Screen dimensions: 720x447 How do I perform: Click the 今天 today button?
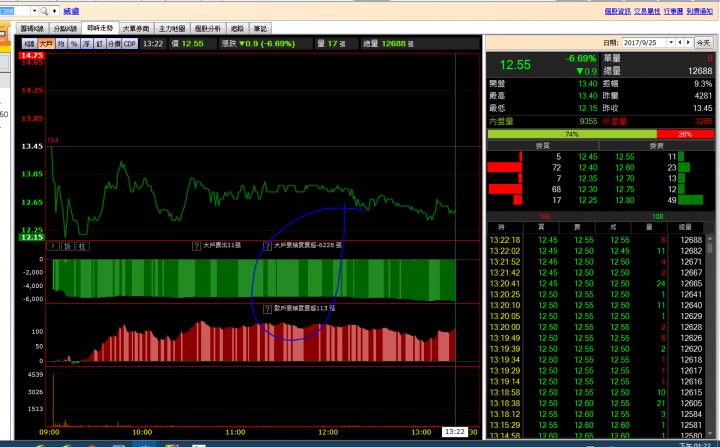coord(703,42)
